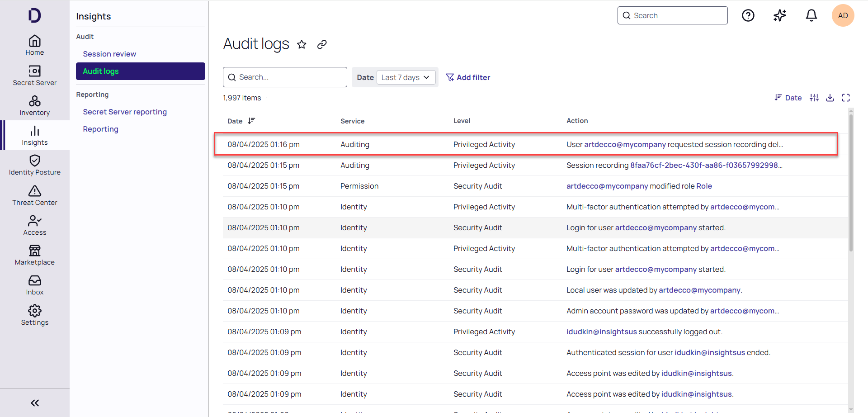The height and width of the screenshot is (417, 868).
Task: Open the notifications bell
Action: 811,15
